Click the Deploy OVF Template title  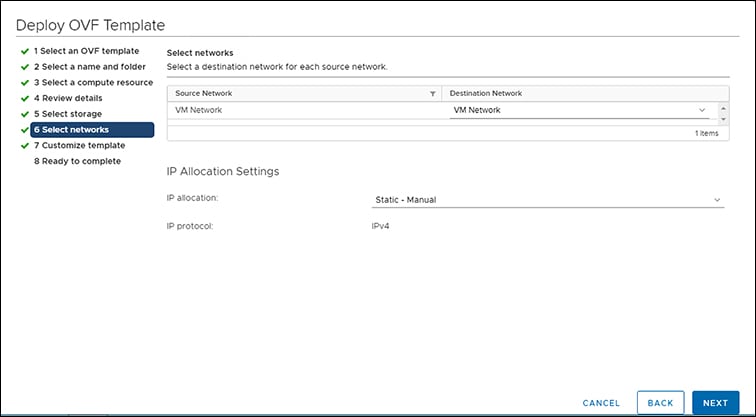90,25
